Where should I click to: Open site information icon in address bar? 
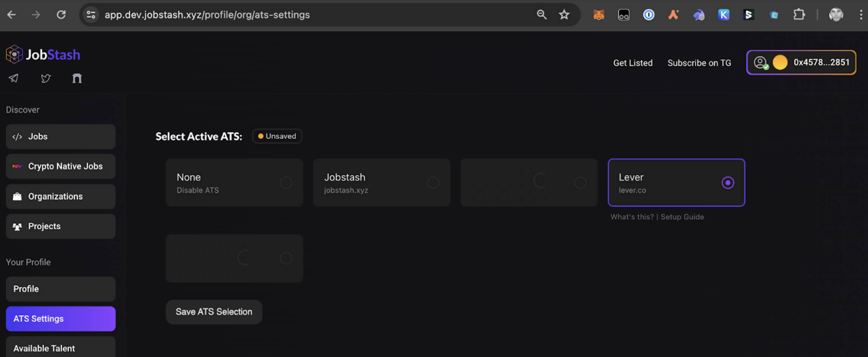click(91, 15)
